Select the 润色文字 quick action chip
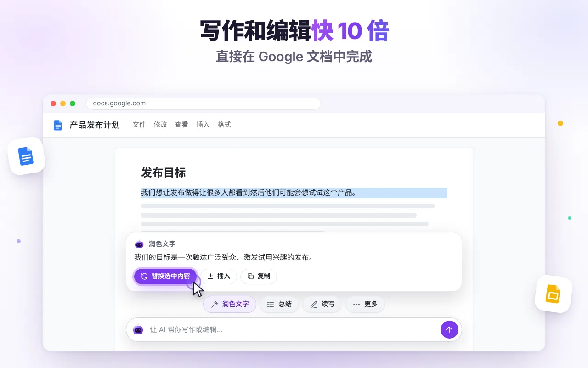Viewport: 588px width, 368px height. [230, 304]
